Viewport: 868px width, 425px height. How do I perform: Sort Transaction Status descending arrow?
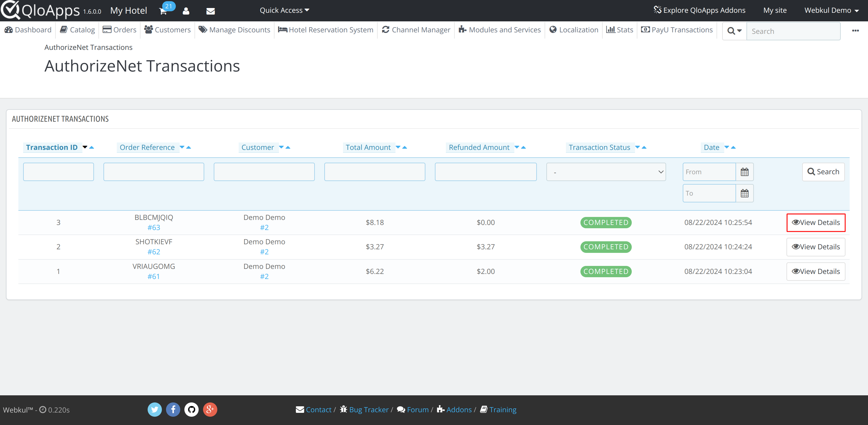638,147
